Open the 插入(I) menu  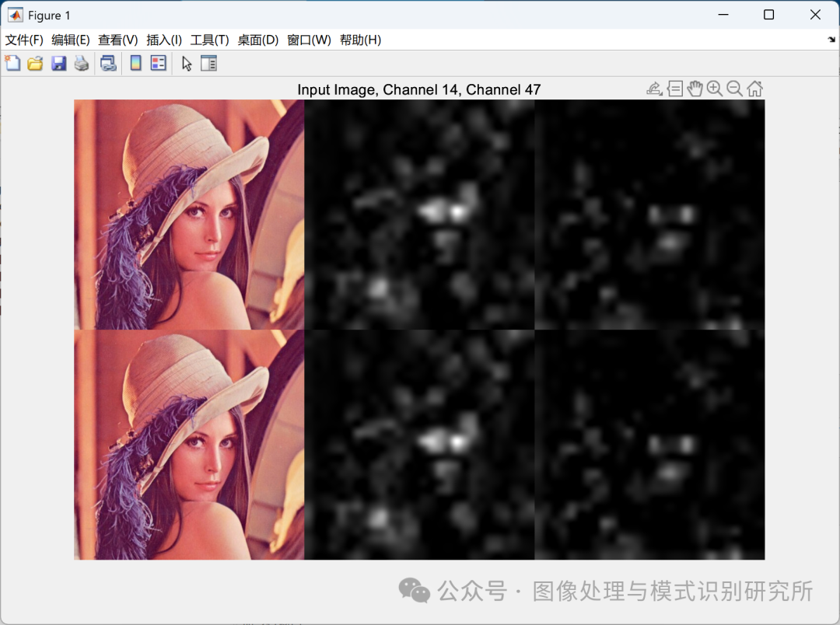click(164, 40)
